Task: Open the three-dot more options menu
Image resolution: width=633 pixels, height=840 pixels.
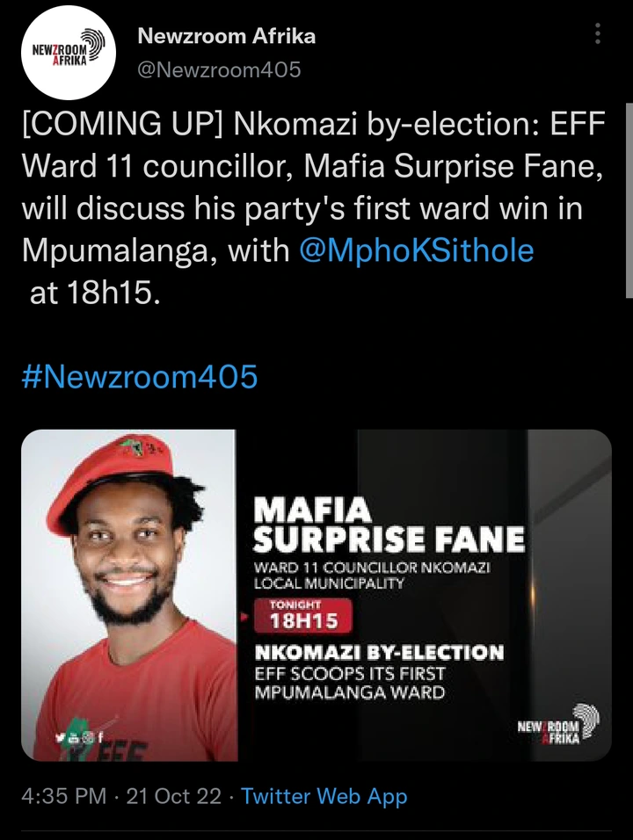Action: click(x=598, y=33)
